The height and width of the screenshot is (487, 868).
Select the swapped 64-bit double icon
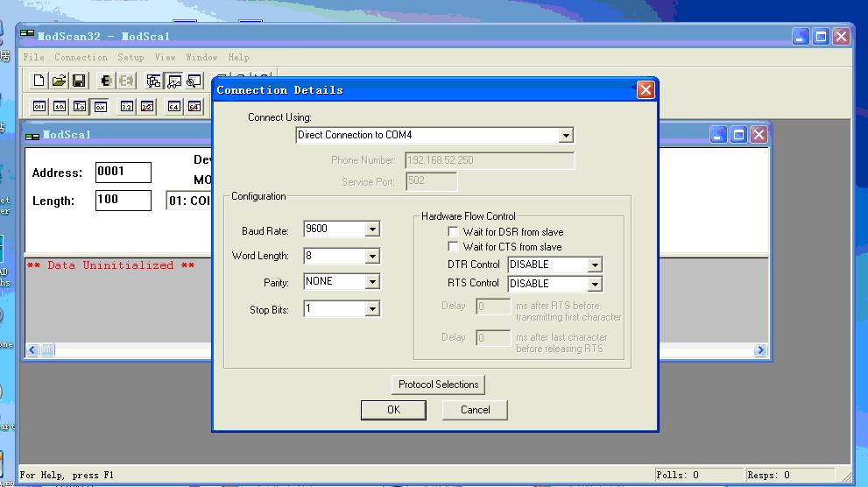(194, 106)
